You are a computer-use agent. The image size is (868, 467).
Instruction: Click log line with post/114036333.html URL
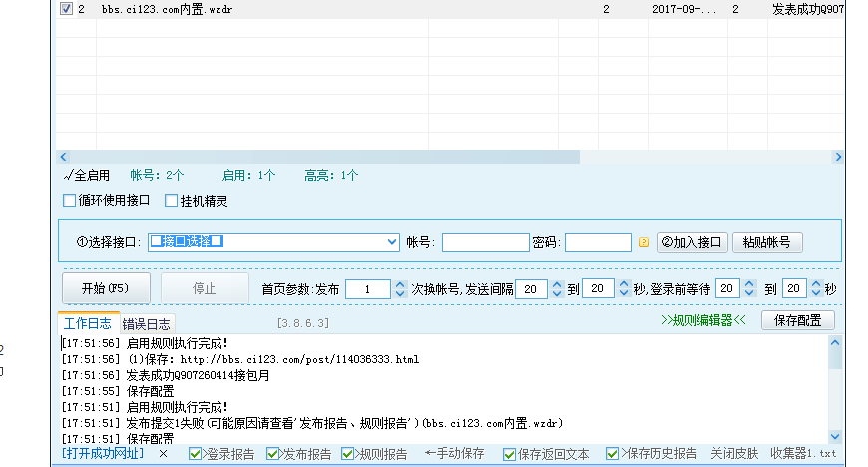(240, 360)
